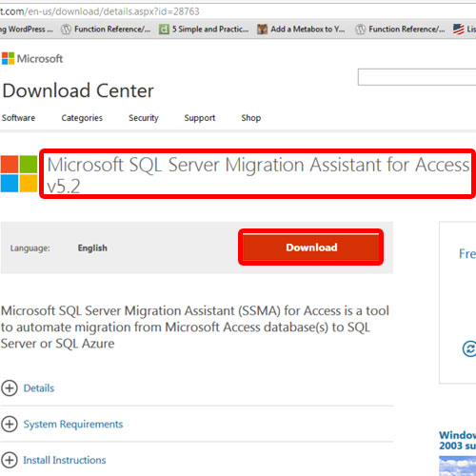This screenshot has height=476, width=476.
Task: Click the refresh circle icon in the right sidebar
Action: pyautogui.click(x=469, y=348)
